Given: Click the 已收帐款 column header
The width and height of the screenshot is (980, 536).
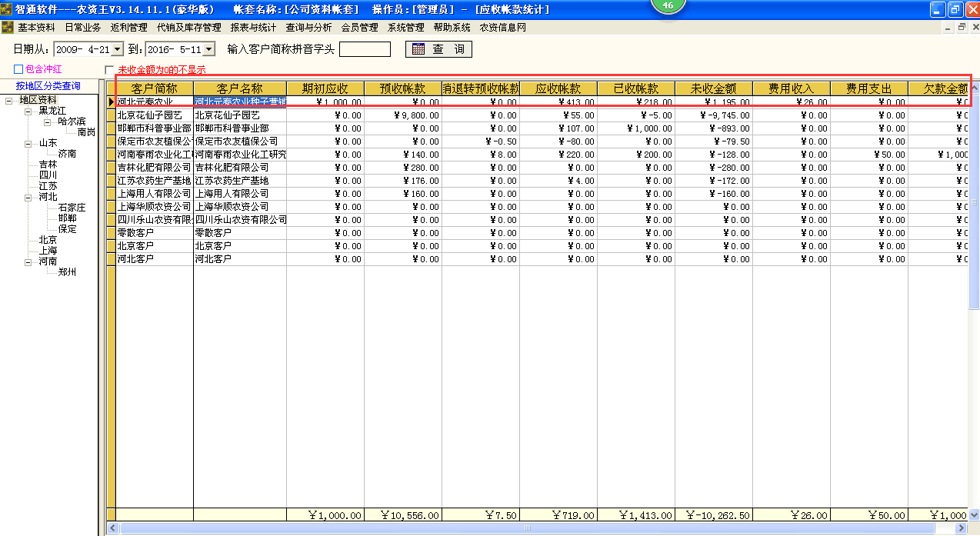Looking at the screenshot, I should tap(636, 88).
